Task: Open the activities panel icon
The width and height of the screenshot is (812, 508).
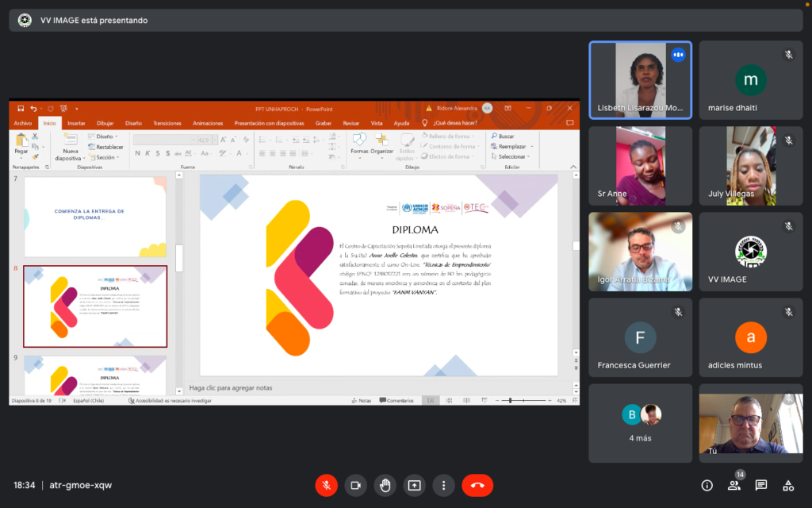Action: [x=787, y=485]
